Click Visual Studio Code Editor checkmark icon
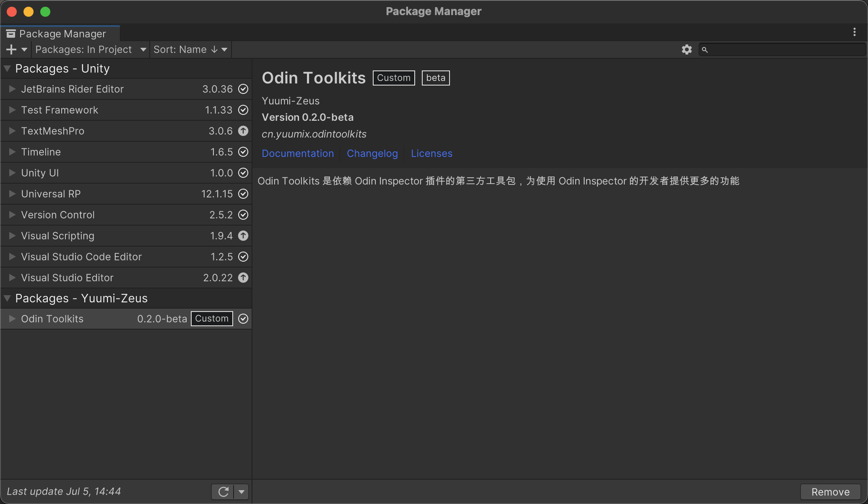The width and height of the screenshot is (868, 504). point(243,257)
